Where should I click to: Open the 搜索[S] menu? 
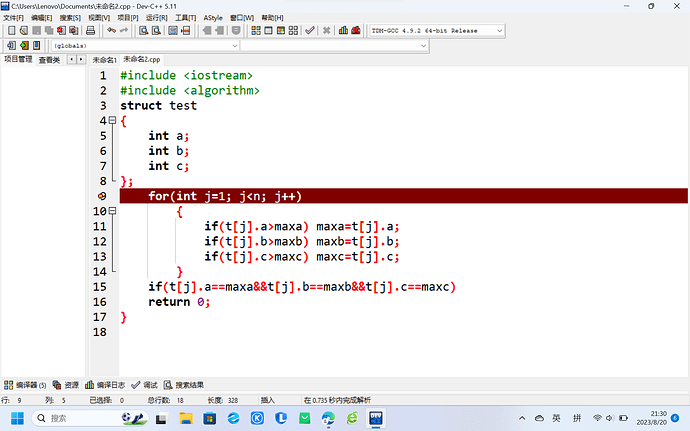[x=70, y=18]
